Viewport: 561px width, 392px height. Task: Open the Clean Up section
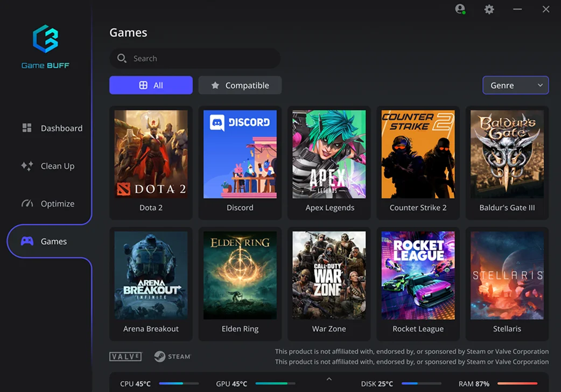[x=48, y=166]
